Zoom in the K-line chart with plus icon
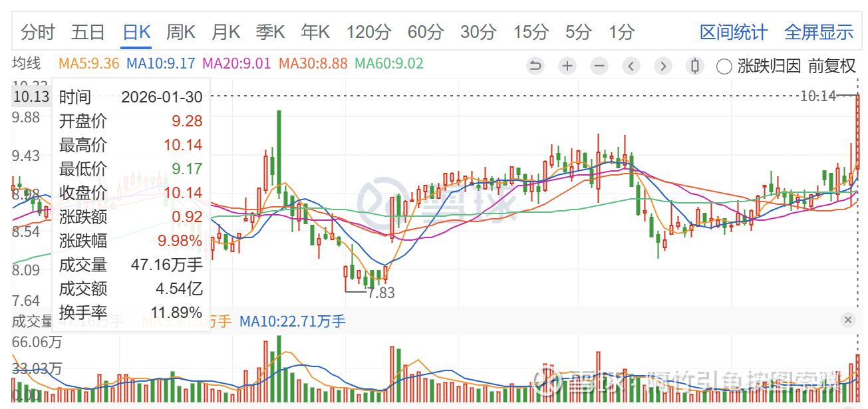Screen dimensions: 868x409 point(567,66)
